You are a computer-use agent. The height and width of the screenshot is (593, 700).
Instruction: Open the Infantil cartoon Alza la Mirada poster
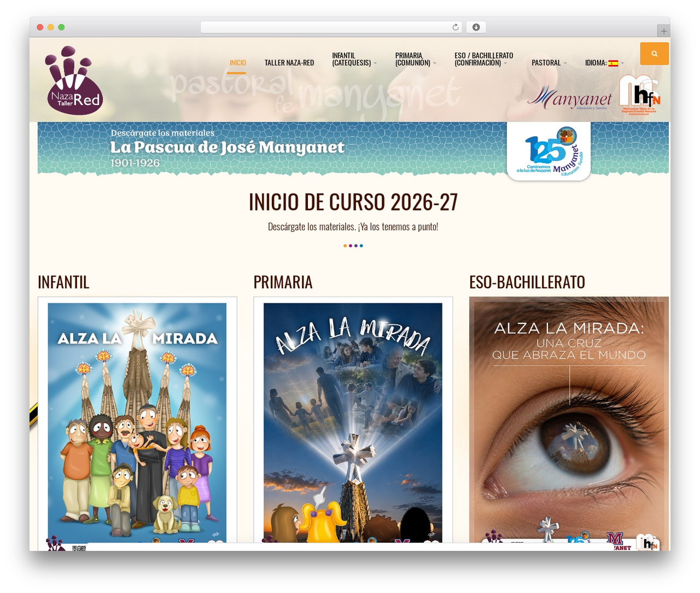(137, 423)
